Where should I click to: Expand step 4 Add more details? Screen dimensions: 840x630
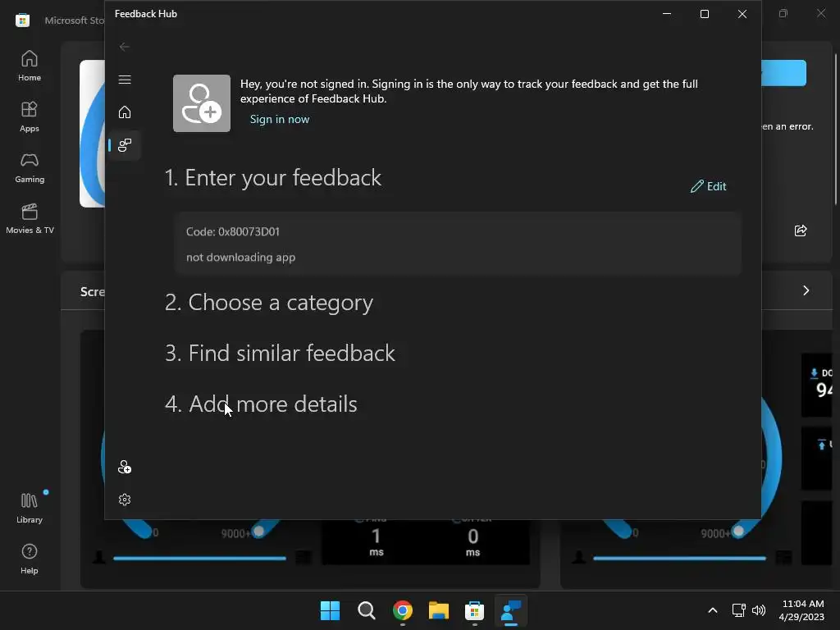coord(261,404)
